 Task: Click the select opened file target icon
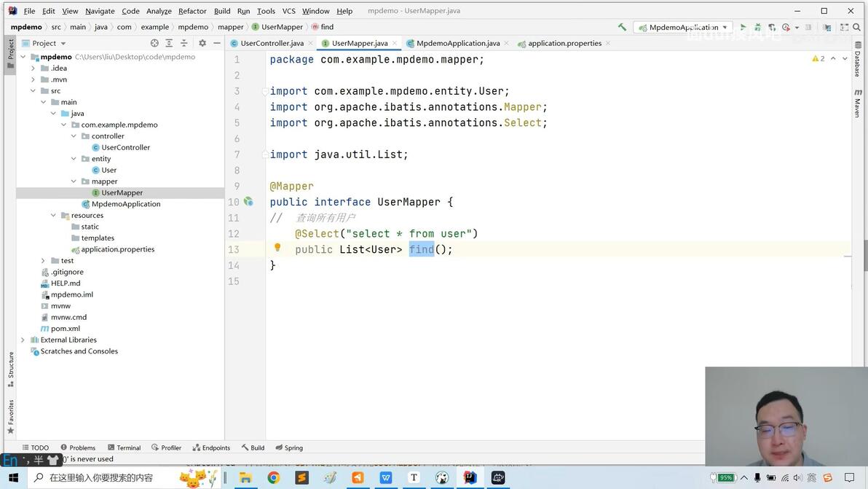tap(154, 43)
